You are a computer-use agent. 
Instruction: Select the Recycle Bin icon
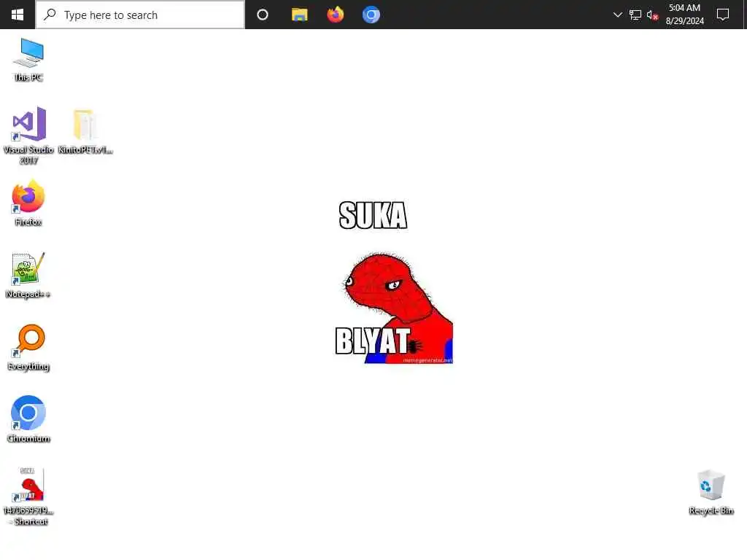pos(711,492)
